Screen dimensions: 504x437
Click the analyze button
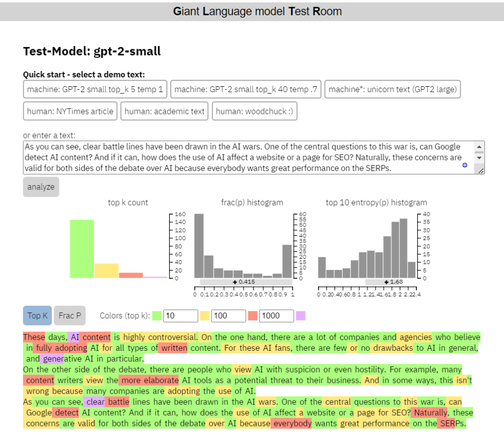[41, 187]
